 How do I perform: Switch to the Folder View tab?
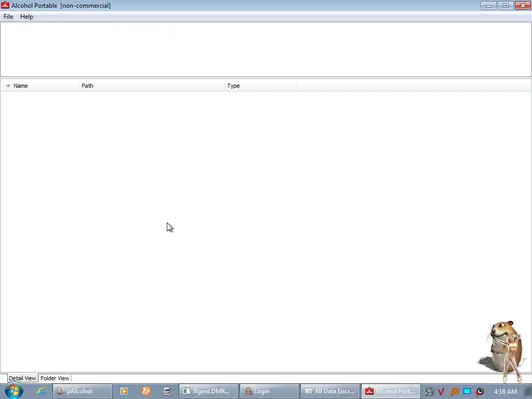click(x=55, y=378)
